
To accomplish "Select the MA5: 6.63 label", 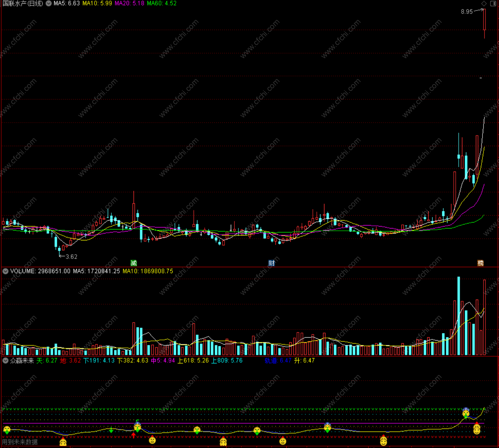I will 67,3.
